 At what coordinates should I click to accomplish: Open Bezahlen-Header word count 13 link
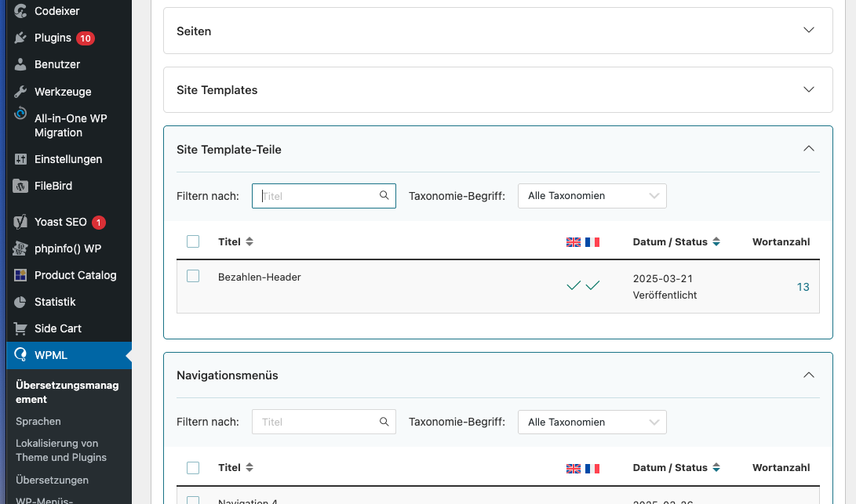point(803,287)
